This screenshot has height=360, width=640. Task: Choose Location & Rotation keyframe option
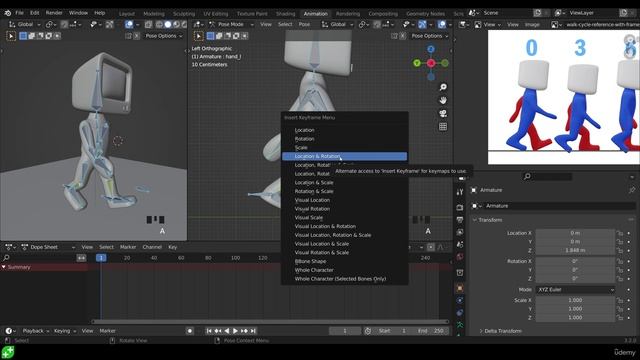pyautogui.click(x=344, y=156)
